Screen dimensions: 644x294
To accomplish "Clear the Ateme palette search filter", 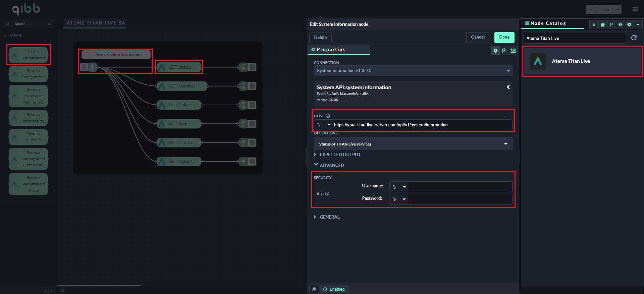I will coord(49,24).
